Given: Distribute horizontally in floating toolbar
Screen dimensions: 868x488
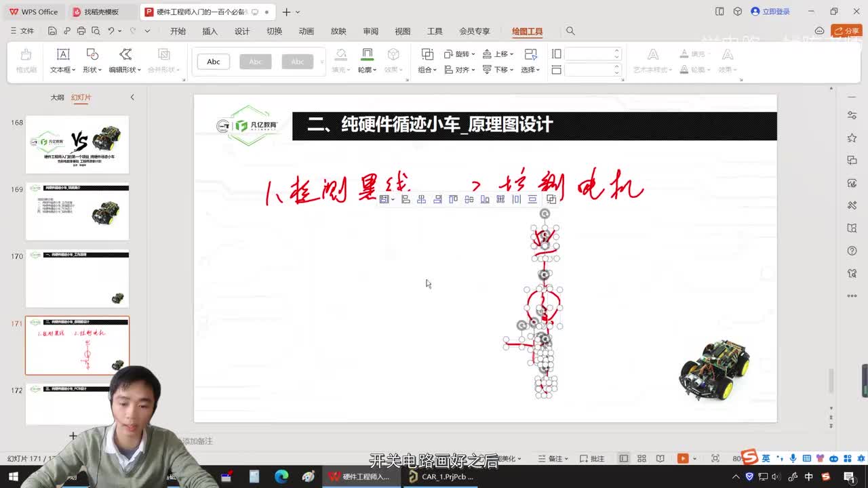Looking at the screenshot, I should pyautogui.click(x=517, y=199).
